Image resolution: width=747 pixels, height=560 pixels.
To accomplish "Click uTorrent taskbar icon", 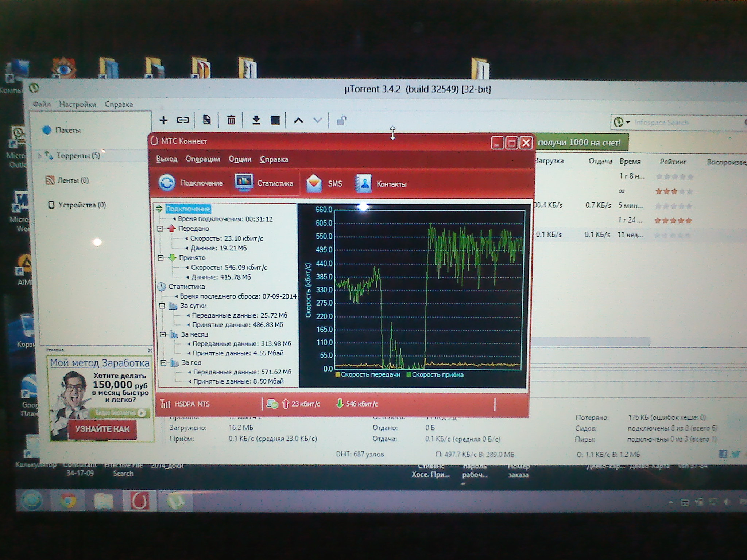I will (x=175, y=501).
